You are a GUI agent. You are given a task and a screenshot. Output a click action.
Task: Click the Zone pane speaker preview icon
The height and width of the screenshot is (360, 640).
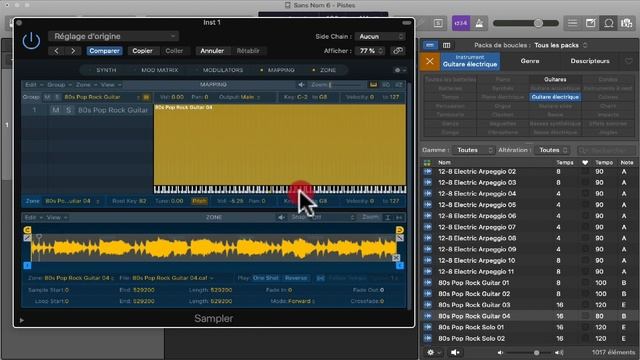pyautogui.click(x=281, y=217)
